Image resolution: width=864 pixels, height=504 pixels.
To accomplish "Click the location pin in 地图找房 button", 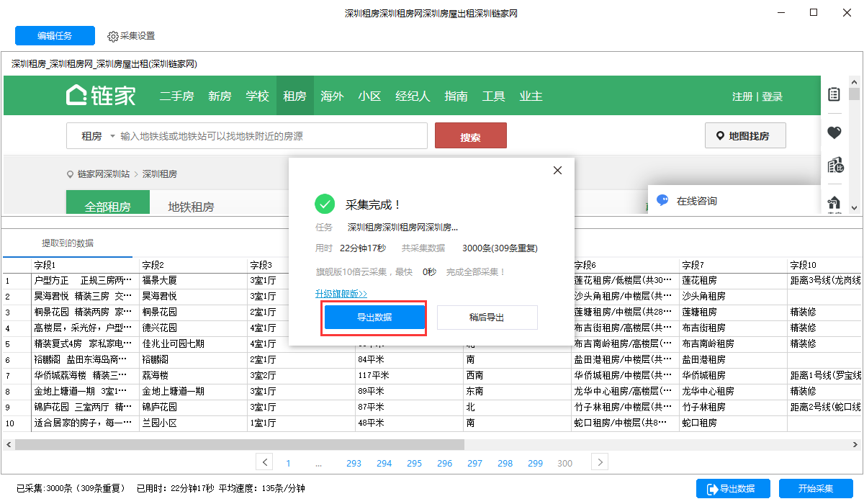I will pos(719,136).
